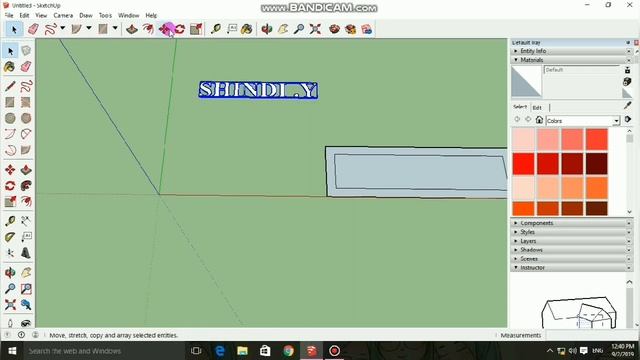
Task: Pick the darkest maroon color swatch
Action: tap(597, 164)
